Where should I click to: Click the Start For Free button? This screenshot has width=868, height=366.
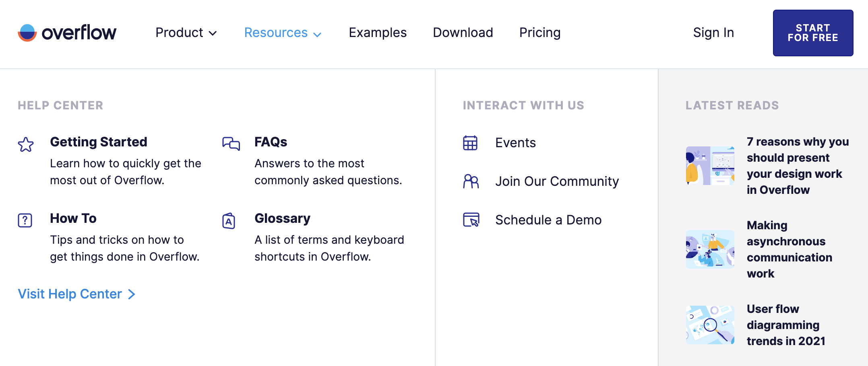coord(813,33)
